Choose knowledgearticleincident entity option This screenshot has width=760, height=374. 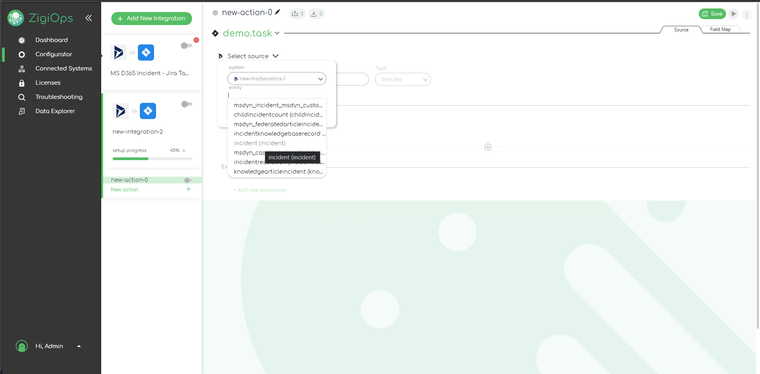point(277,171)
